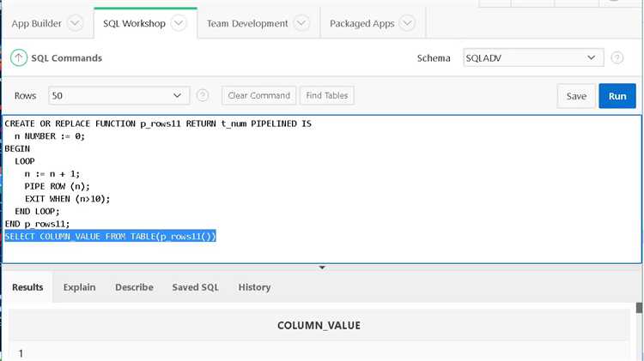Click the Clear Command button
The width and height of the screenshot is (644, 361).
coord(258,95)
